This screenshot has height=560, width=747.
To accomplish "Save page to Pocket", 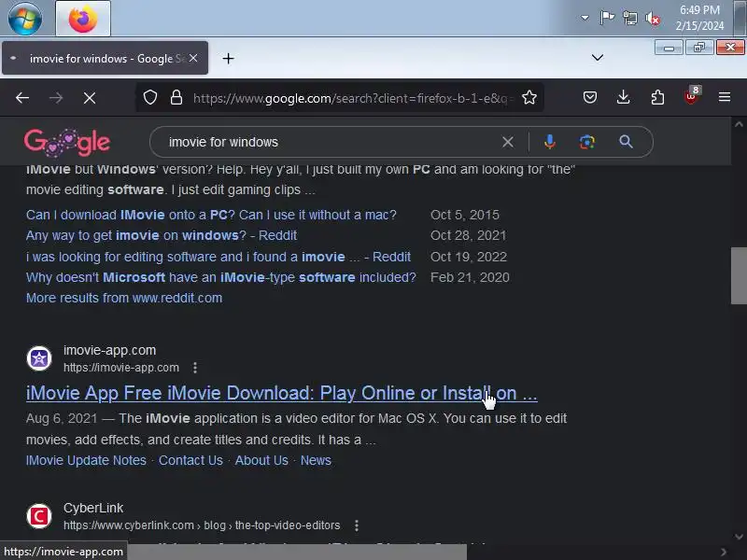I will (590, 98).
